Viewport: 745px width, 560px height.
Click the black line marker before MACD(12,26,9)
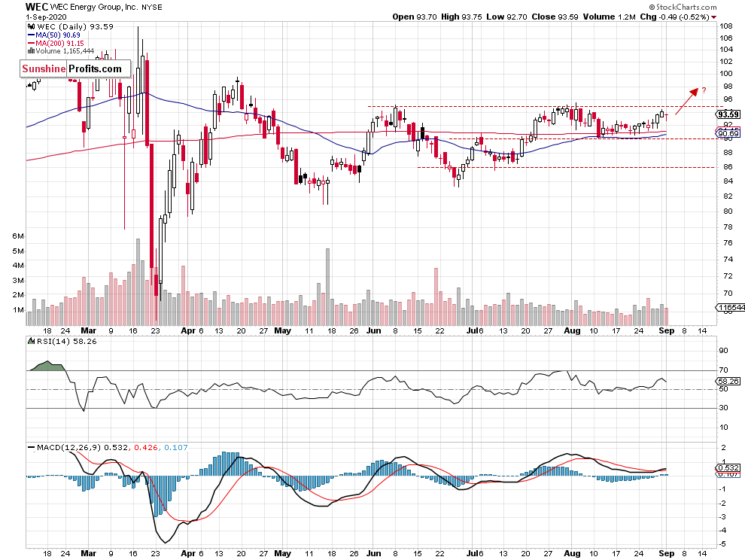(x=32, y=447)
